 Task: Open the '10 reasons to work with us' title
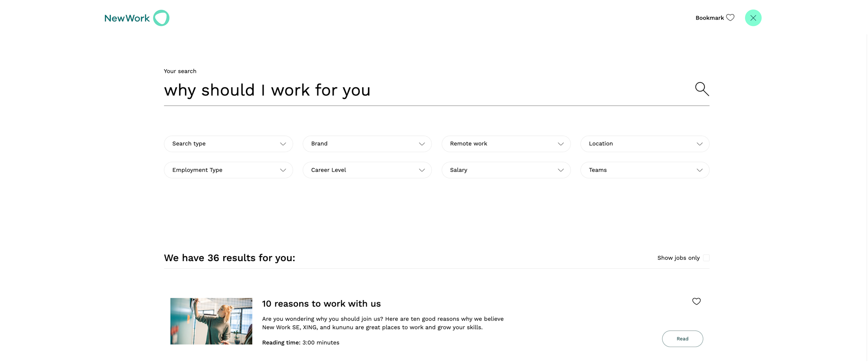tap(321, 304)
